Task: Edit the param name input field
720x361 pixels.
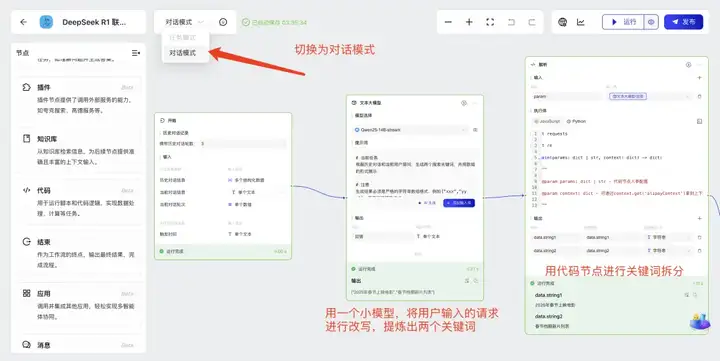Action: point(566,96)
